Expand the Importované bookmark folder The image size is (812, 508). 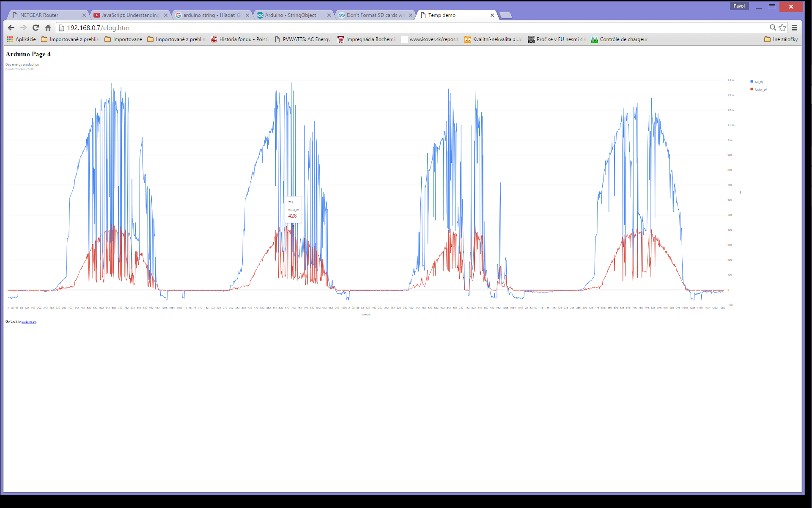tap(123, 39)
